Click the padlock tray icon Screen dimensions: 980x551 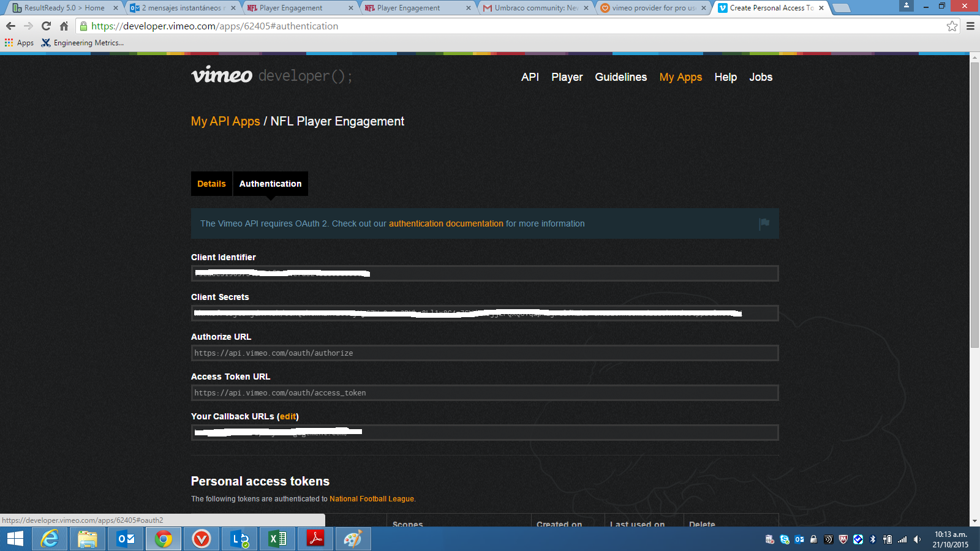tap(814, 539)
